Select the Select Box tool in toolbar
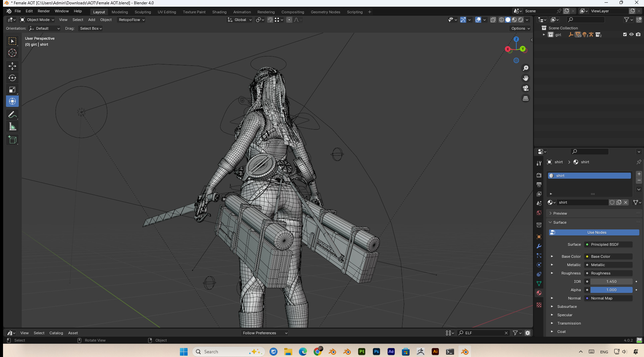The width and height of the screenshot is (644, 357). click(x=12, y=41)
